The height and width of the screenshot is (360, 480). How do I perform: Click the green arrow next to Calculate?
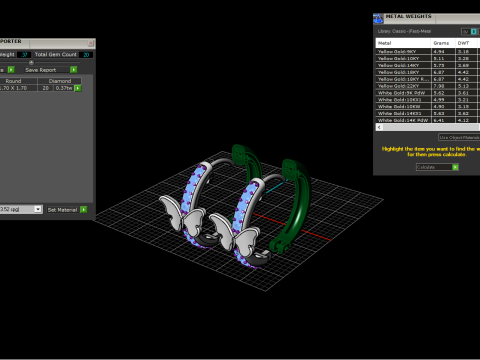pyautogui.click(x=455, y=167)
